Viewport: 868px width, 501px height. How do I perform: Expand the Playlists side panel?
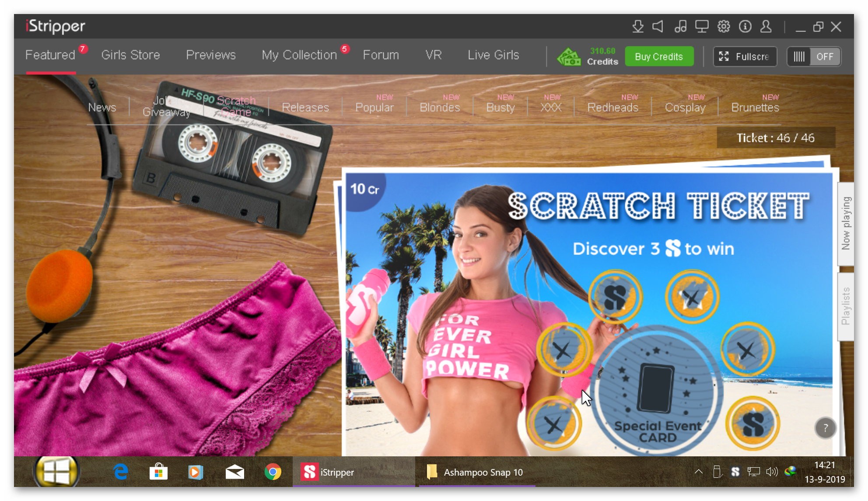(x=846, y=306)
